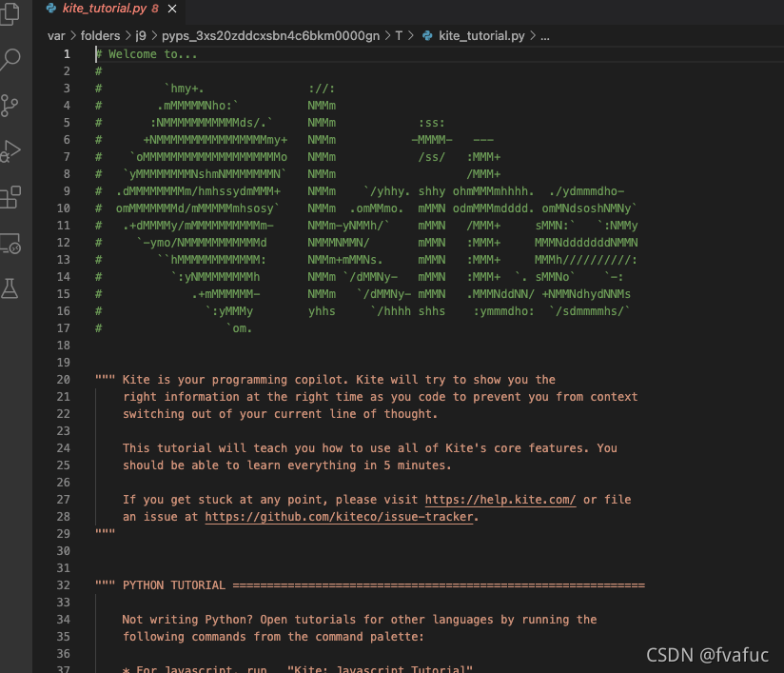This screenshot has height=673, width=784.
Task: Place cursor on '# Welcome to...' comment
Action: pyautogui.click(x=146, y=54)
